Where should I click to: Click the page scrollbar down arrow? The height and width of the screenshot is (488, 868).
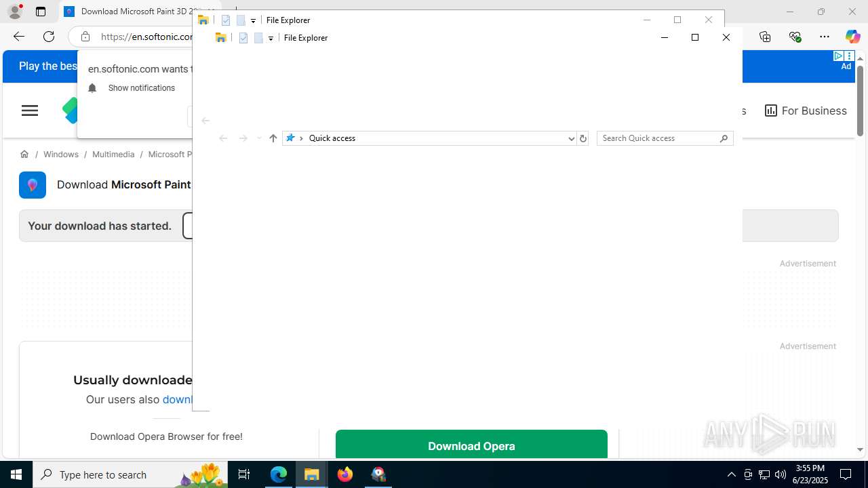coord(860,450)
